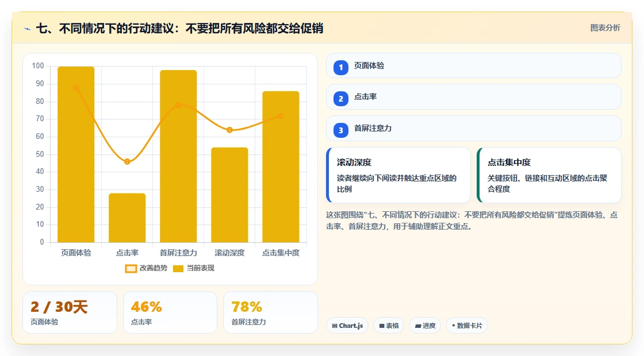Click the 滚动深度 bar in chart
Image resolution: width=644 pixels, height=356 pixels.
[229, 195]
